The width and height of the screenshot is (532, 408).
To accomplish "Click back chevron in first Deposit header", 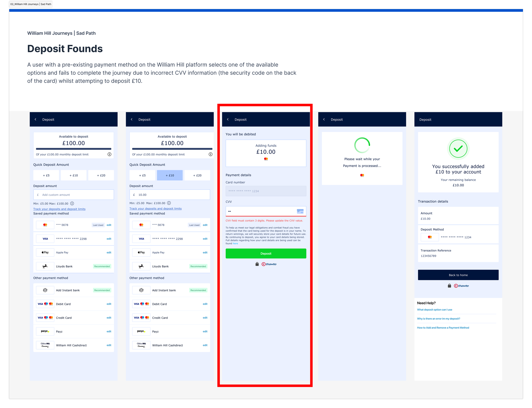I will pos(35,119).
